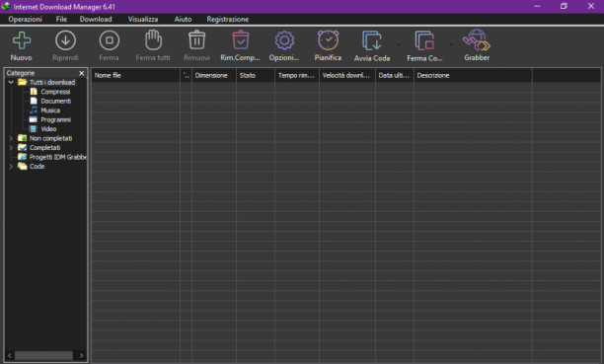
Task: Collapse the Tutti i download tree node
Action: 11,82
